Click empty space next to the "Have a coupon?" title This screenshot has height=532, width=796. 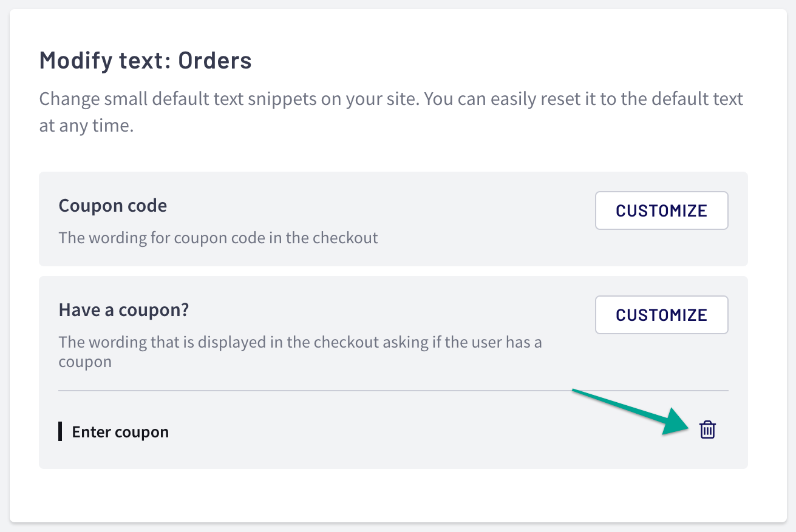tap(389, 310)
